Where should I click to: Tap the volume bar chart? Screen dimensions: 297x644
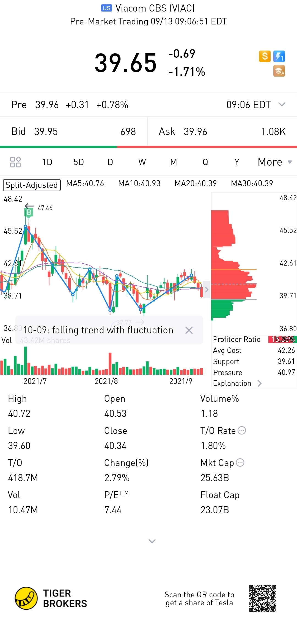[102, 361]
